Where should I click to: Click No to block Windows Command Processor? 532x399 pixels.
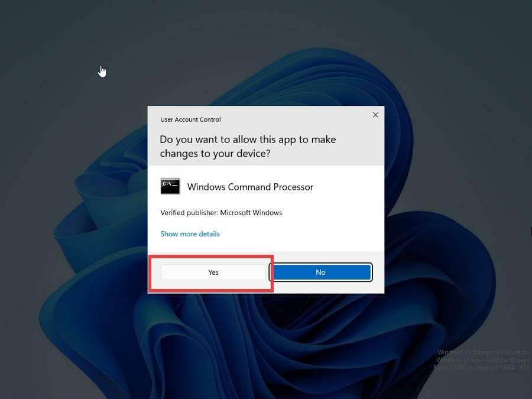coord(320,273)
